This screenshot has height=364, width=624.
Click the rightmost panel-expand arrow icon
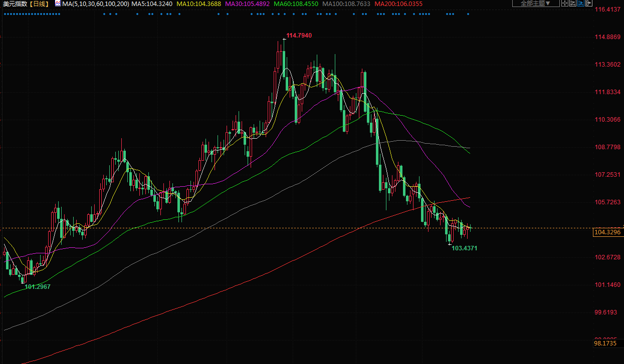pyautogui.click(x=589, y=3)
